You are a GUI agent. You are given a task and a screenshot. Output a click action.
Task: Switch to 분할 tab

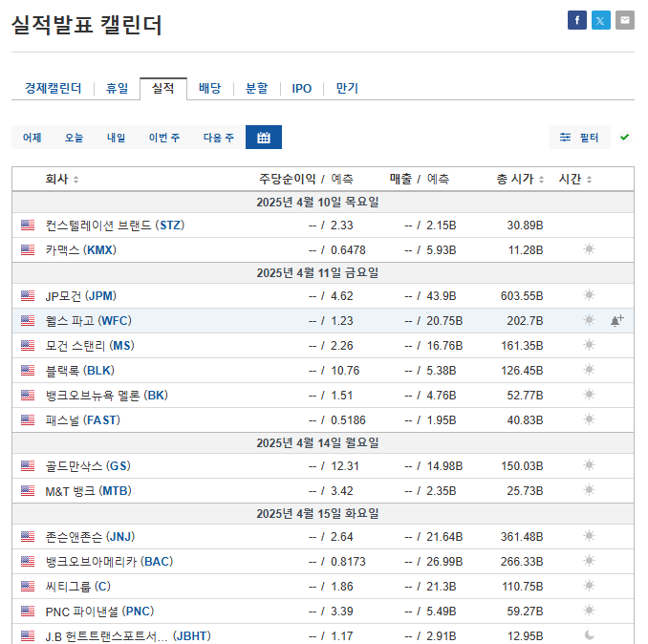[257, 89]
